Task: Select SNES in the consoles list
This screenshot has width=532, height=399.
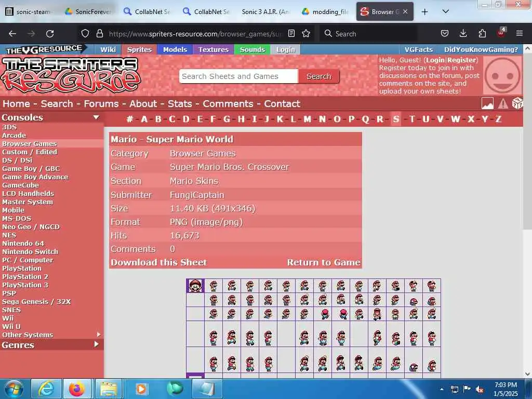Action: pos(11,310)
